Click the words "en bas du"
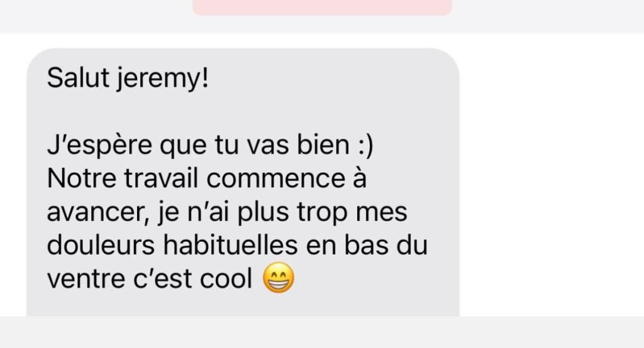Screen dimensions: 644x348 367,245
